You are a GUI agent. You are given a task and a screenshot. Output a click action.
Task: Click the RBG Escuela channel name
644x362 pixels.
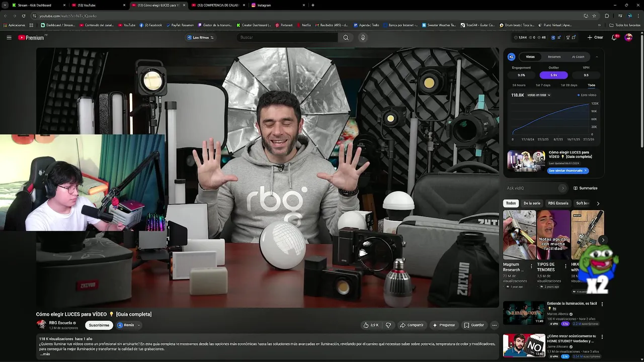click(60, 323)
